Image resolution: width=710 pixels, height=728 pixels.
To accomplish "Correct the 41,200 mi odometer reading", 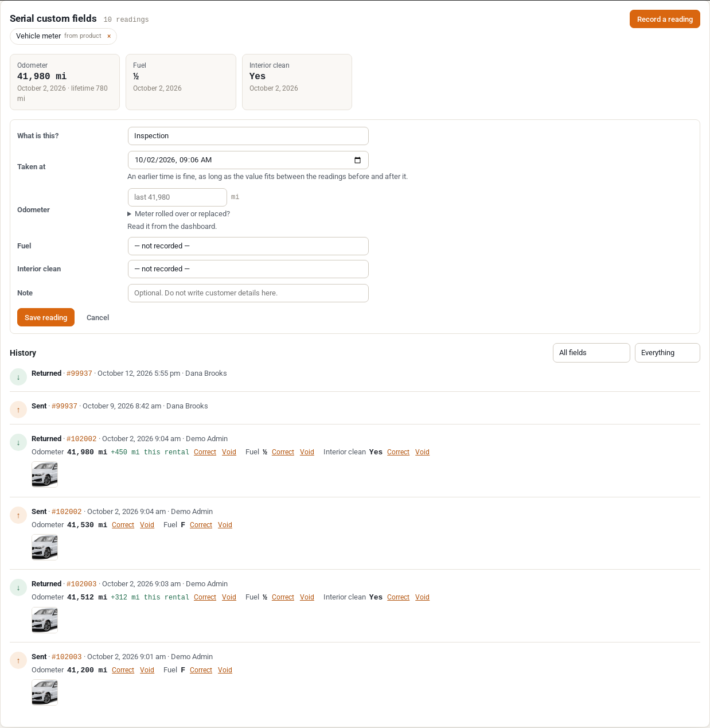I will [x=123, y=670].
